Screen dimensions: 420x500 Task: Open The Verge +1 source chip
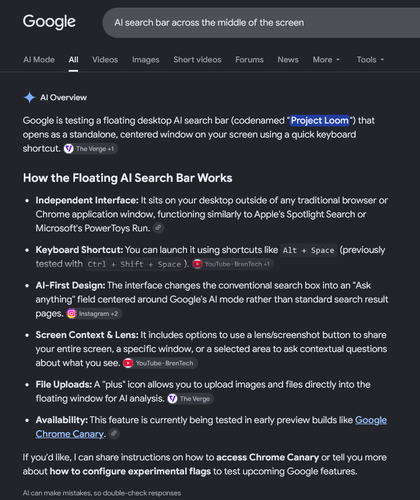[90, 149]
